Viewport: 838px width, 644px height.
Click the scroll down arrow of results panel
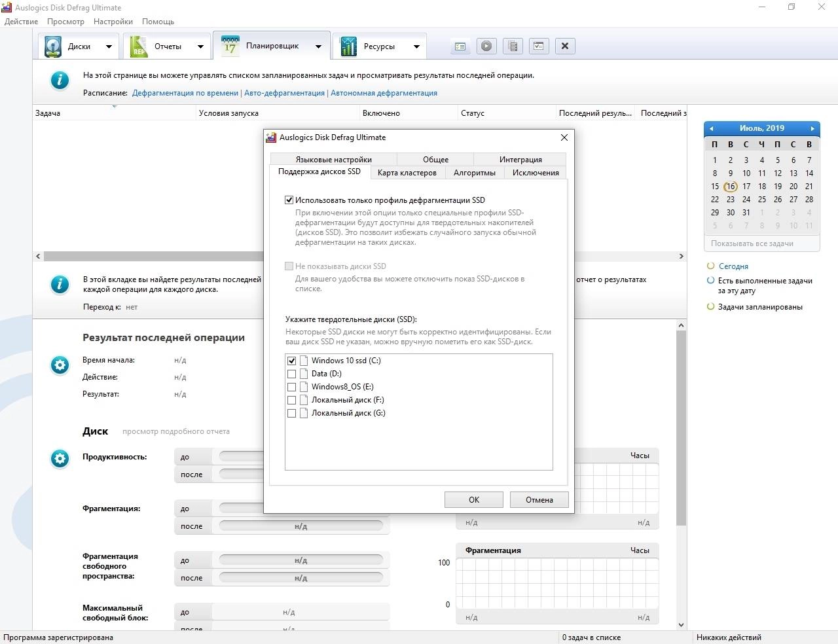click(x=681, y=625)
